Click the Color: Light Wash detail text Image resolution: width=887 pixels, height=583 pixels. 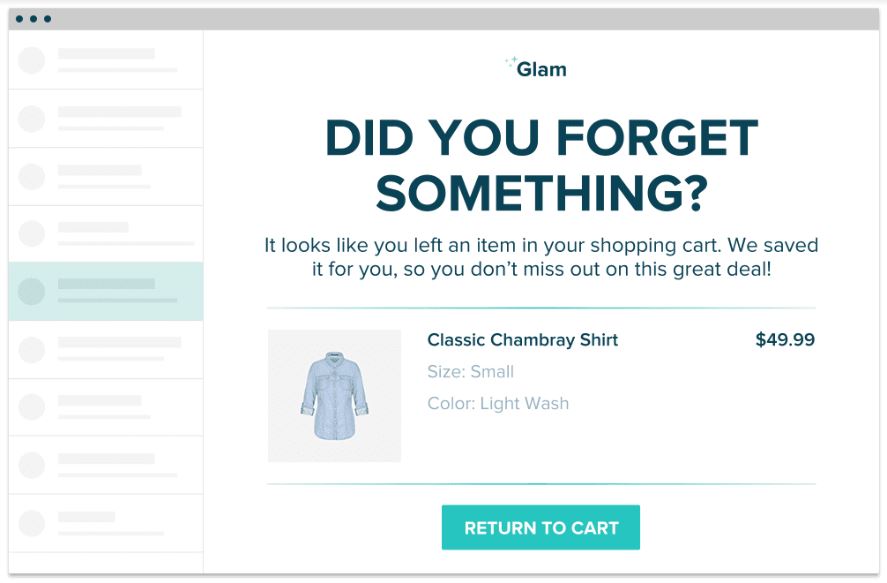pos(497,404)
